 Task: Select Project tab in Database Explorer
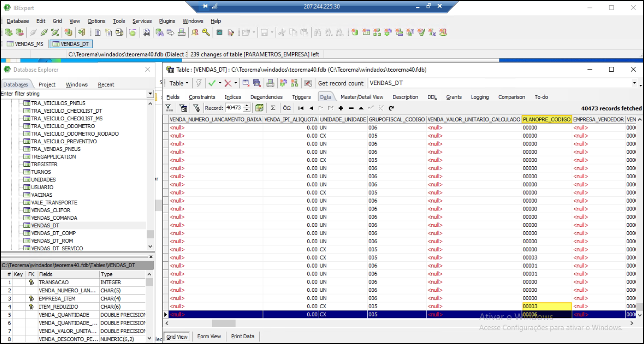pos(47,84)
